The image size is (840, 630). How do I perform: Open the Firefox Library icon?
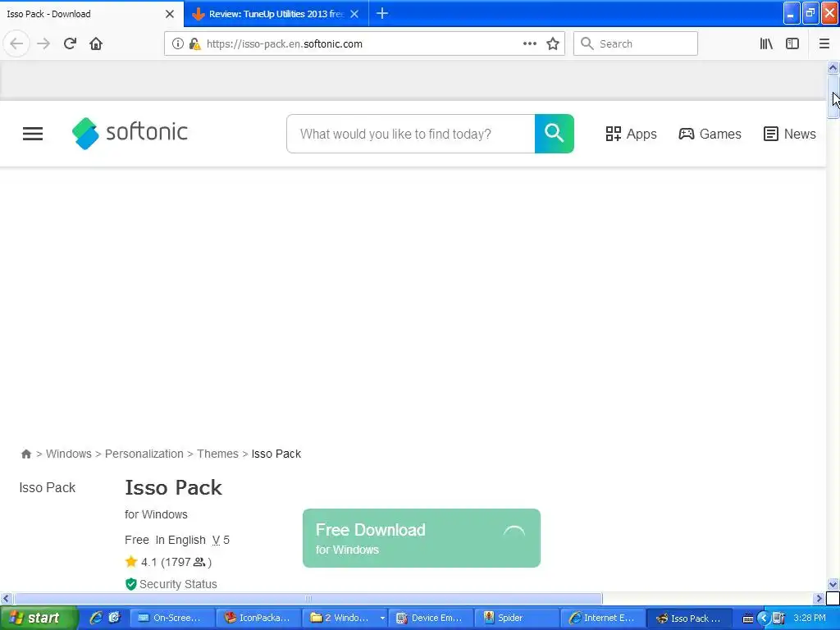point(766,44)
